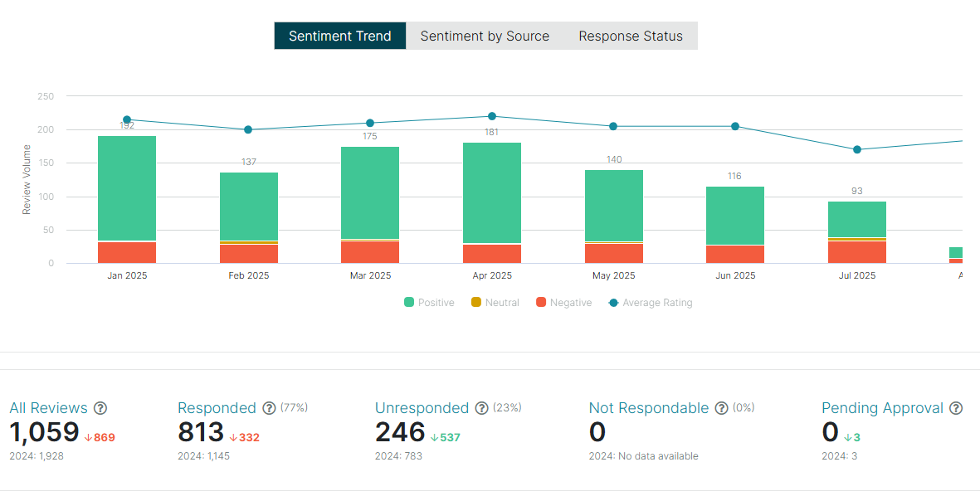Click the Jul 2025 negative red bar
Screen dimensions: 980x501
[x=857, y=252]
